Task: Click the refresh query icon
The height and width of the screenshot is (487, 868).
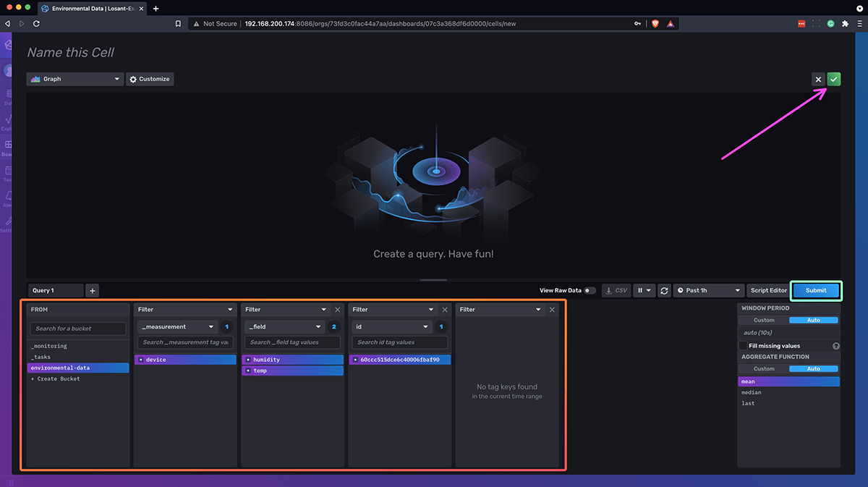Action: coord(664,290)
